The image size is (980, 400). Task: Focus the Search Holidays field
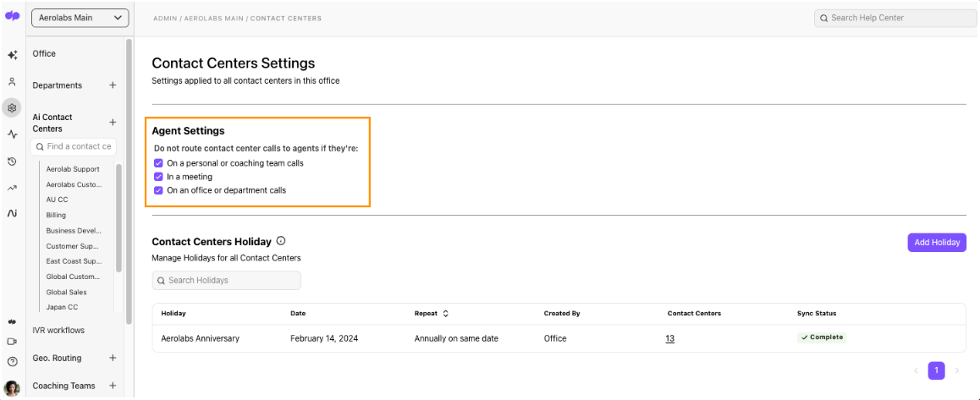226,281
